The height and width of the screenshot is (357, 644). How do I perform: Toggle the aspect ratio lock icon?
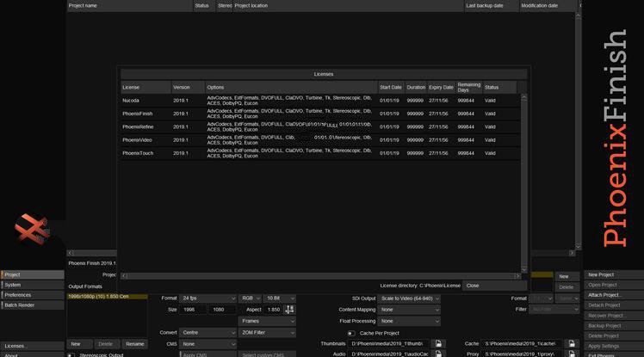(289, 310)
